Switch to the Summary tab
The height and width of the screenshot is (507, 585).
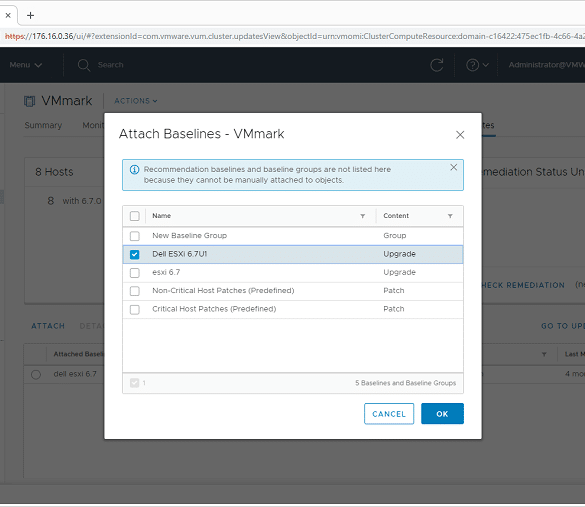point(43,125)
